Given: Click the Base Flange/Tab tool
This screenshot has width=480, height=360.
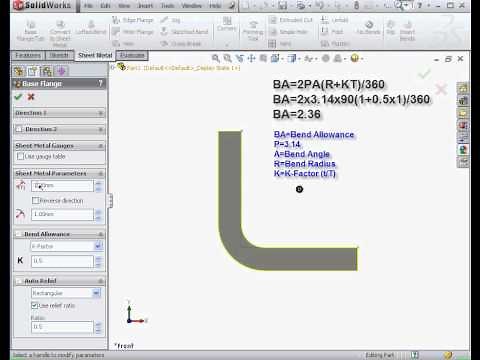Looking at the screenshot, I should point(30,31).
